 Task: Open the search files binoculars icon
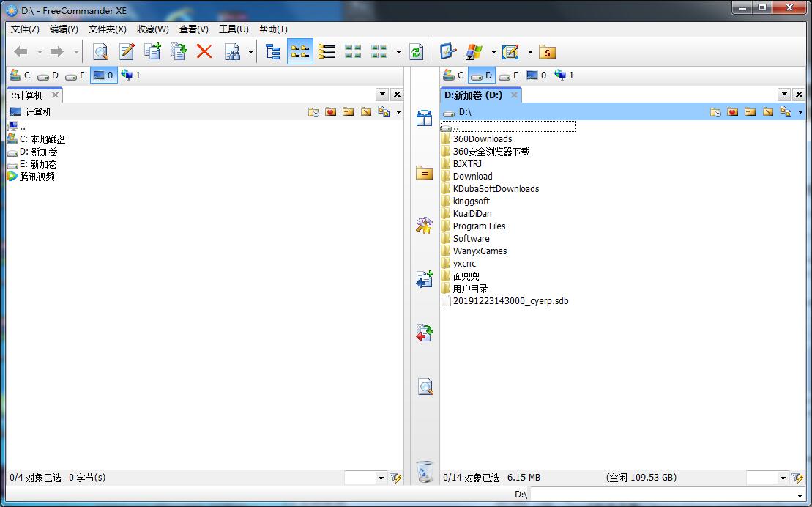(233, 52)
